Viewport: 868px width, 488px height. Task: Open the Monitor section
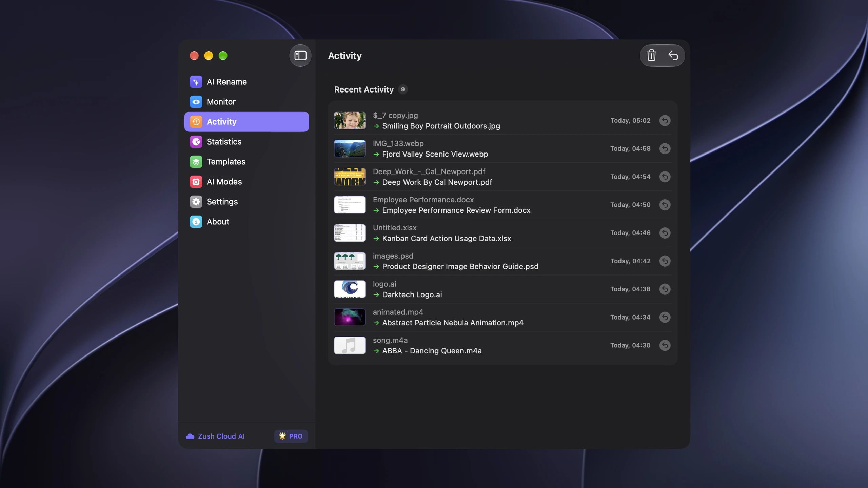pos(246,102)
